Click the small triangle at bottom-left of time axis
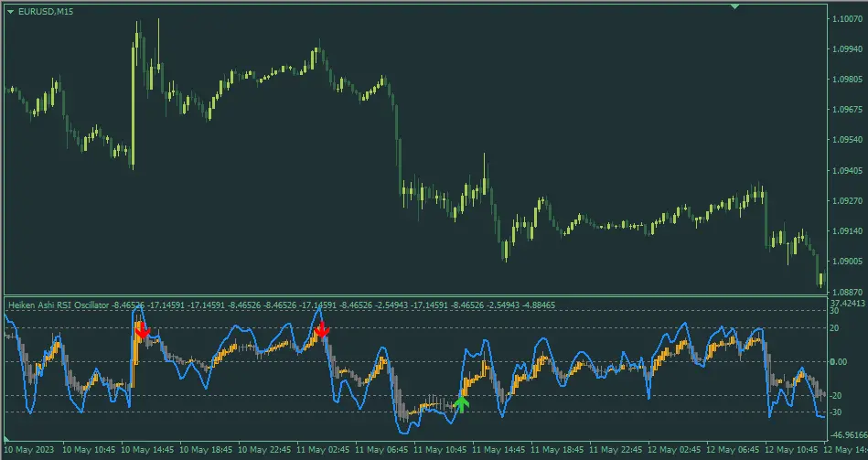 [x=8, y=440]
